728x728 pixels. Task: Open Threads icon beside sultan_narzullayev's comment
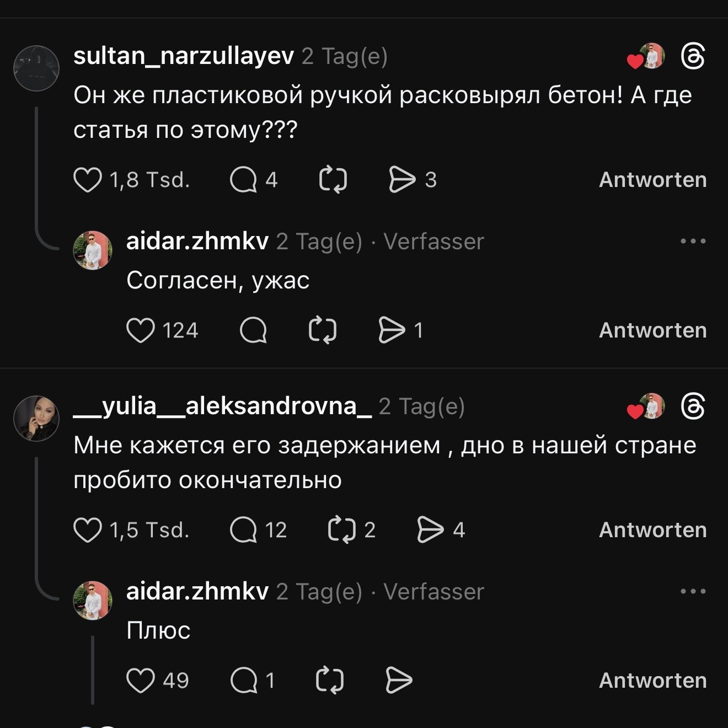click(x=693, y=56)
